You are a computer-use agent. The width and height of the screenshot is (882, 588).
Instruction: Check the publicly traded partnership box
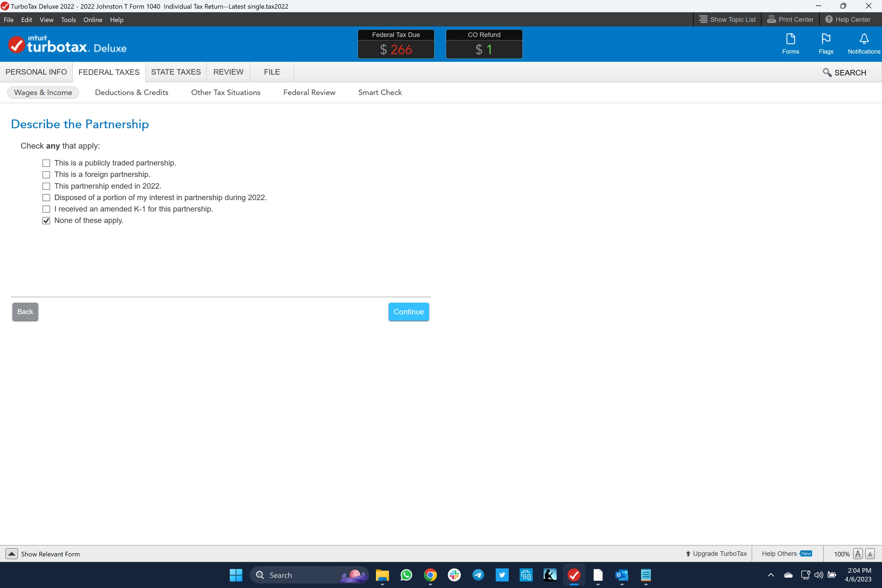pos(46,163)
